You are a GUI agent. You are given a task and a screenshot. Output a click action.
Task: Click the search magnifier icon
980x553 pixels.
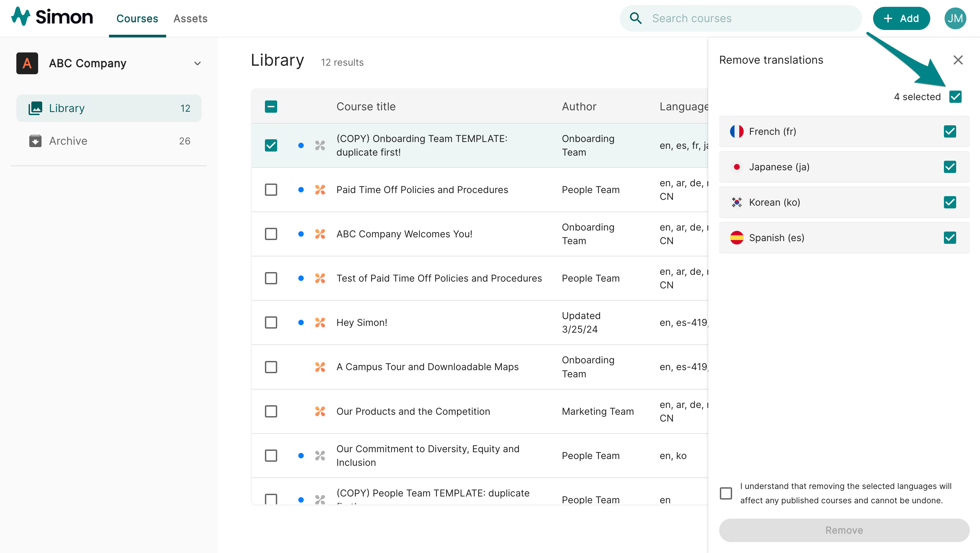tap(635, 18)
